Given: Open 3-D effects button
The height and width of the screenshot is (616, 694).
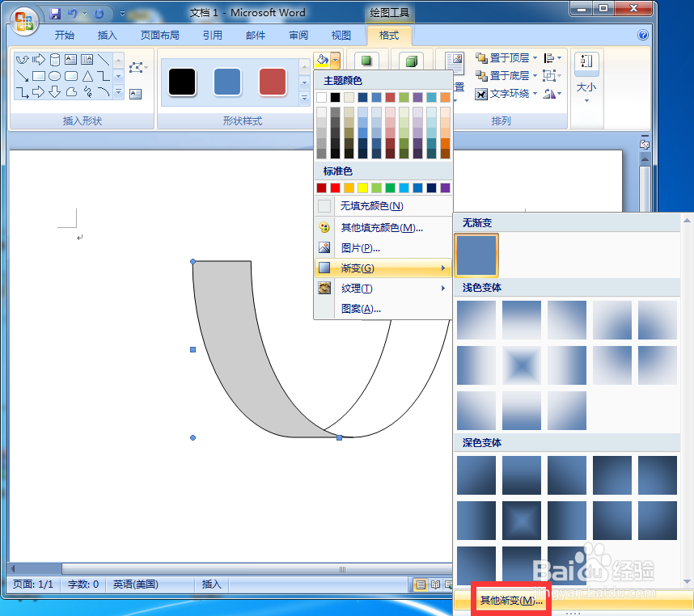Looking at the screenshot, I should point(412,61).
